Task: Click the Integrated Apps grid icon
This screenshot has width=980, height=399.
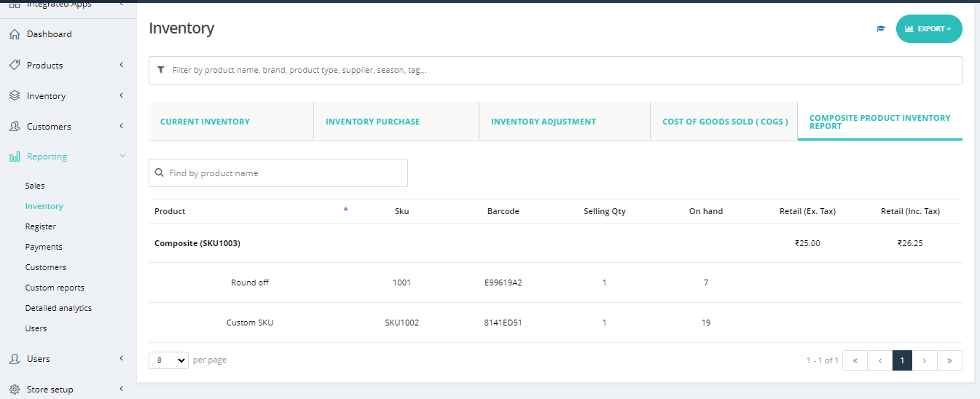Action: point(15,4)
